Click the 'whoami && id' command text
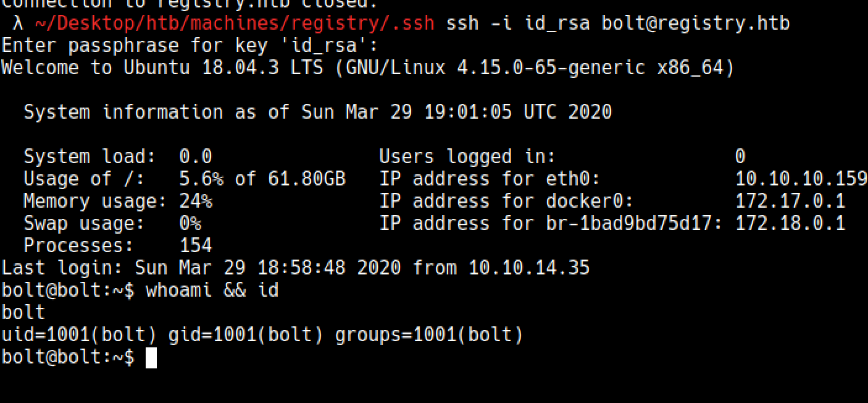 [x=212, y=290]
